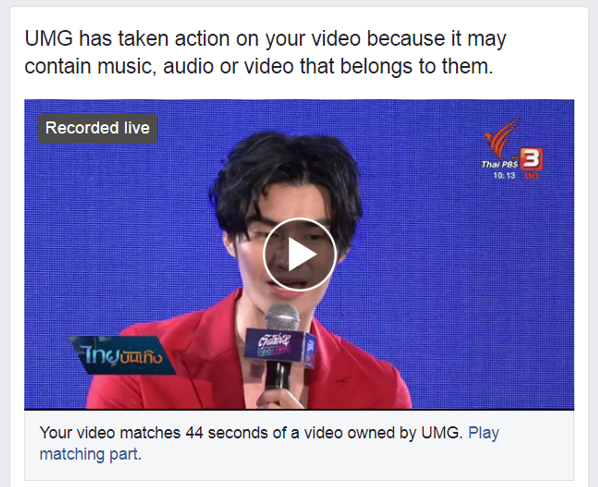The height and width of the screenshot is (487, 598).
Task: Click the gray caption box below video
Action: pyautogui.click(x=299, y=445)
